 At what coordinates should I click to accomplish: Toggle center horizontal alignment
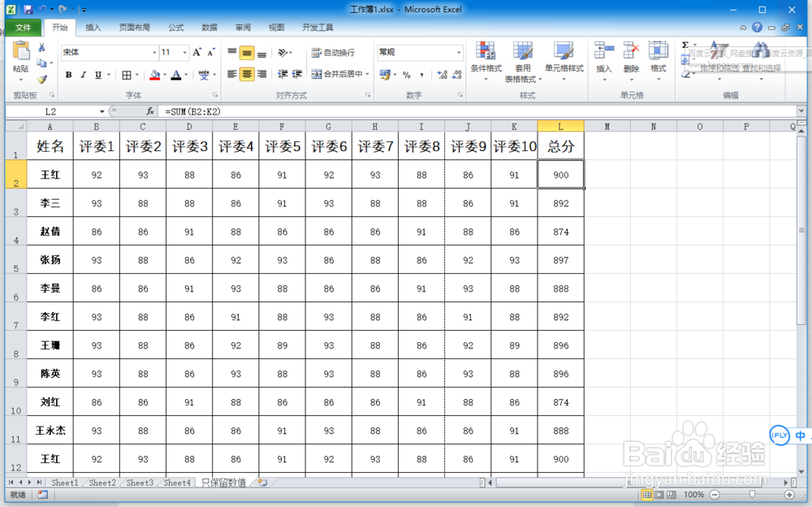247,74
